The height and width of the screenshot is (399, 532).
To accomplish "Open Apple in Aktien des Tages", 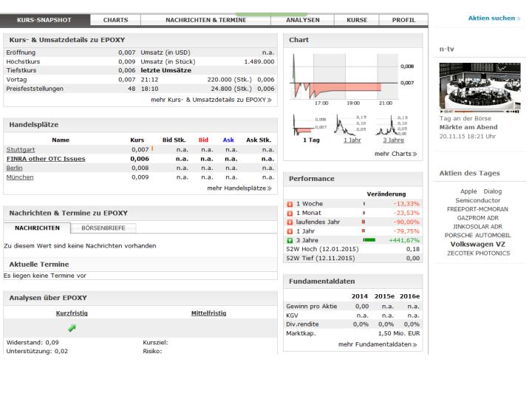I will click(x=468, y=191).
